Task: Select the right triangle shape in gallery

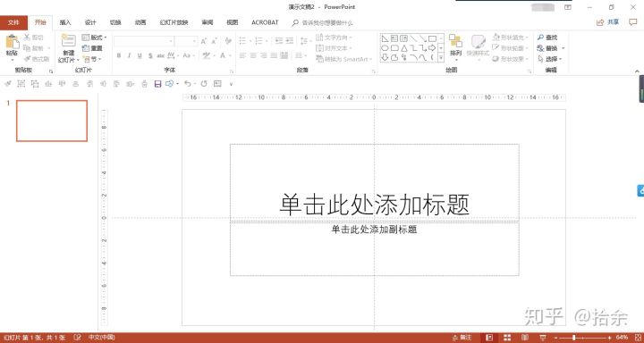Action: click(x=385, y=38)
